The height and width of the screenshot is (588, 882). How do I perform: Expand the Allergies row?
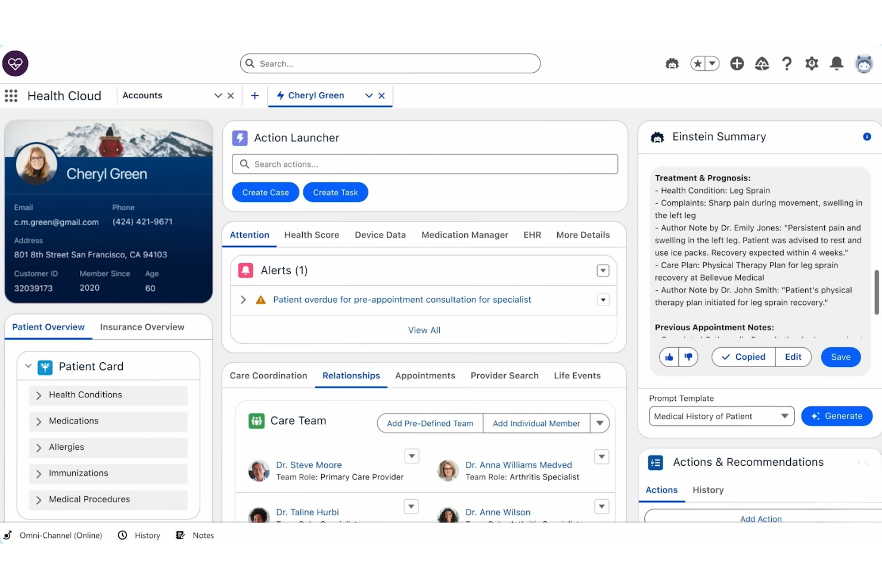coord(108,447)
